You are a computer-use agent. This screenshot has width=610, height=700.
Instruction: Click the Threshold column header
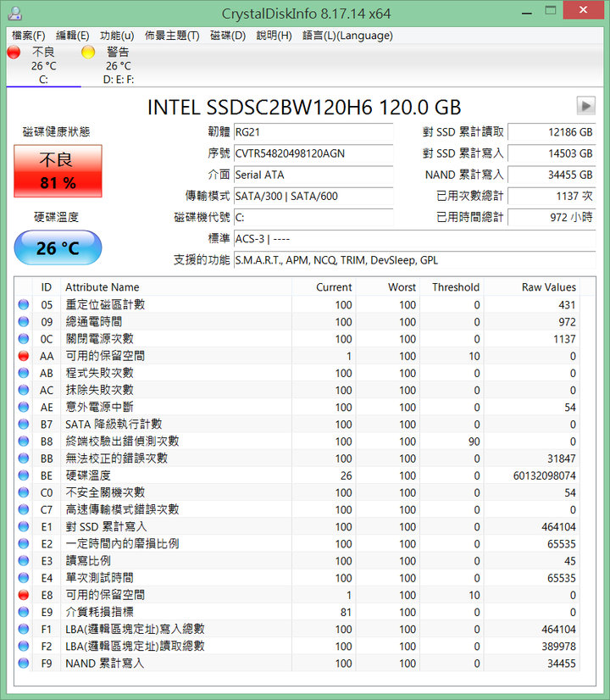point(452,287)
